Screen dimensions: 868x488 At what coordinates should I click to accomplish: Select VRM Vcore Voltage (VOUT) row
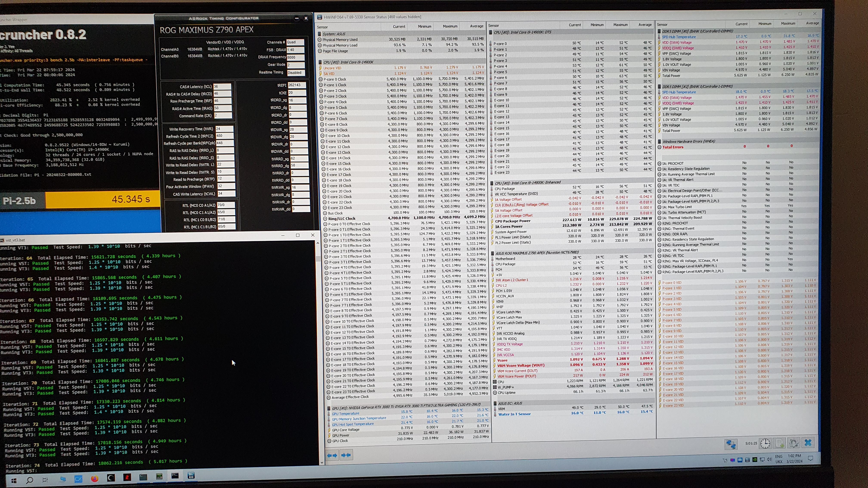pos(573,365)
